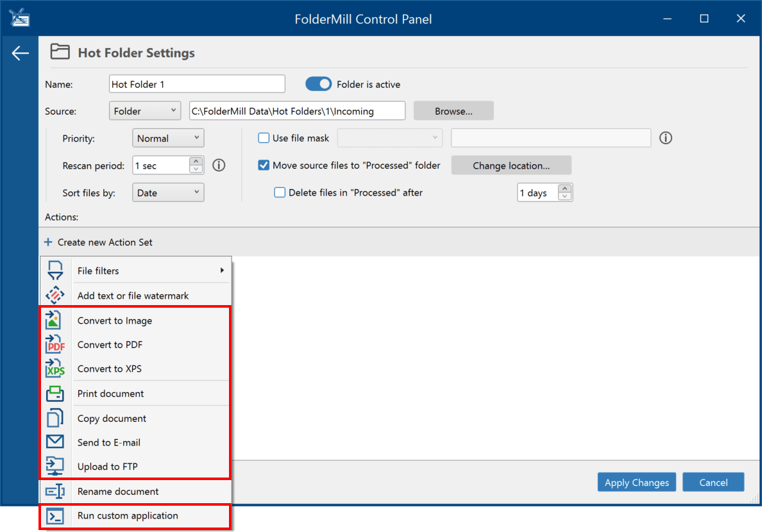
Task: Enable the Use file mask checkbox
Action: [x=264, y=138]
